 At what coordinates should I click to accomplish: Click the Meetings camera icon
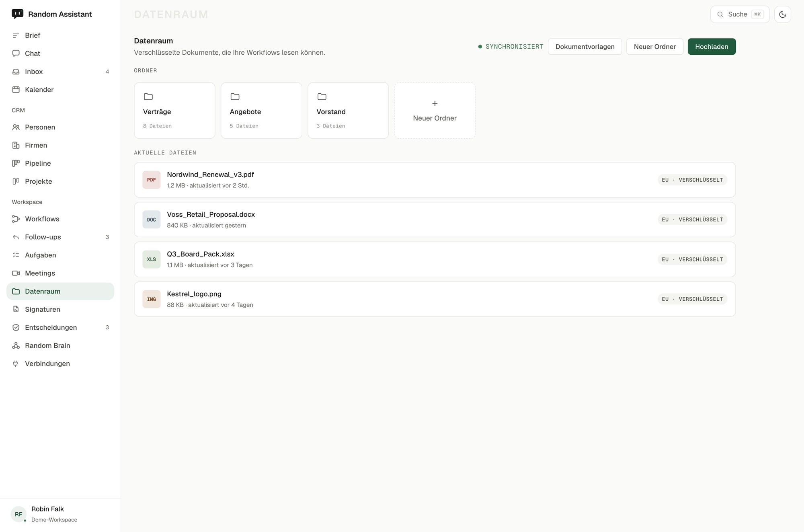pyautogui.click(x=16, y=273)
